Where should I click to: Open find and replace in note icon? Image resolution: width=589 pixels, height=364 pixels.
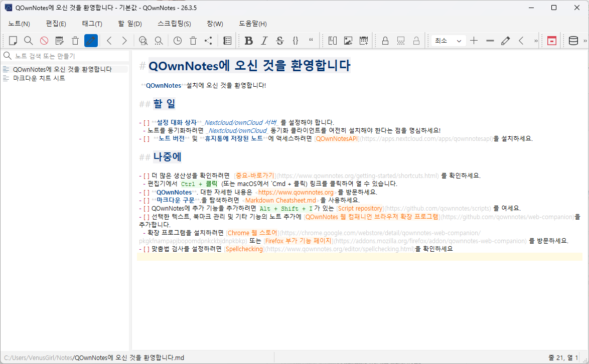coord(143,41)
